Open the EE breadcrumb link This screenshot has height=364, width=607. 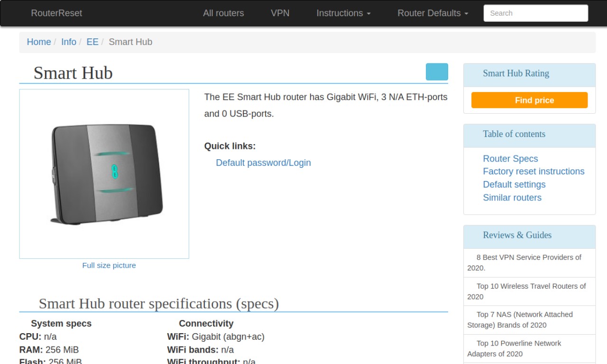click(x=92, y=42)
